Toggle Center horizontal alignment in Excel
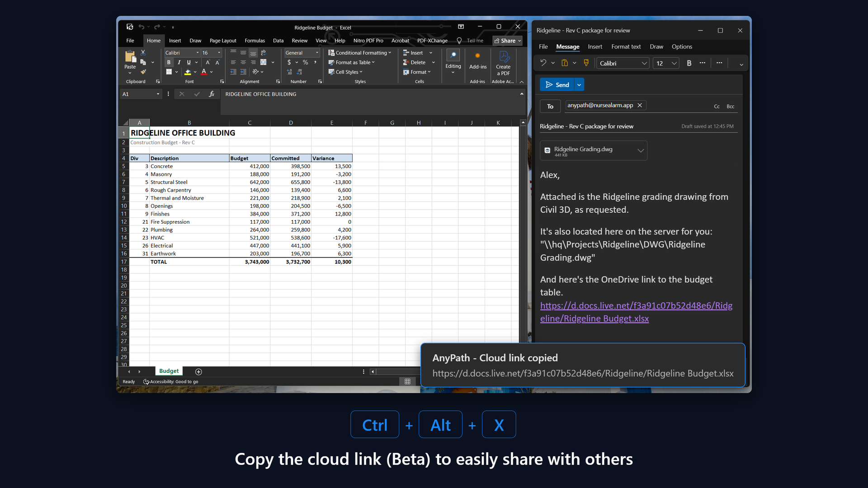The height and width of the screenshot is (488, 868). point(243,62)
